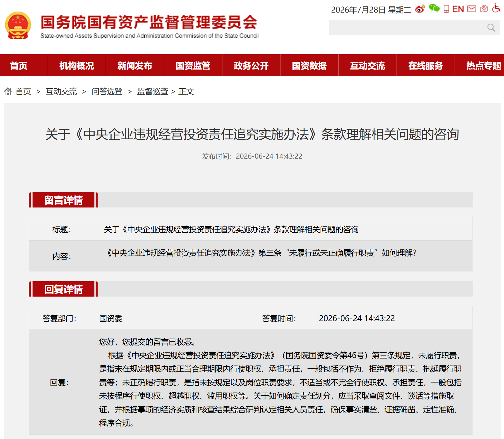Go to 互动交流 in the breadcrumb
Image resolution: width=504 pixels, height=439 pixels.
pos(61,91)
